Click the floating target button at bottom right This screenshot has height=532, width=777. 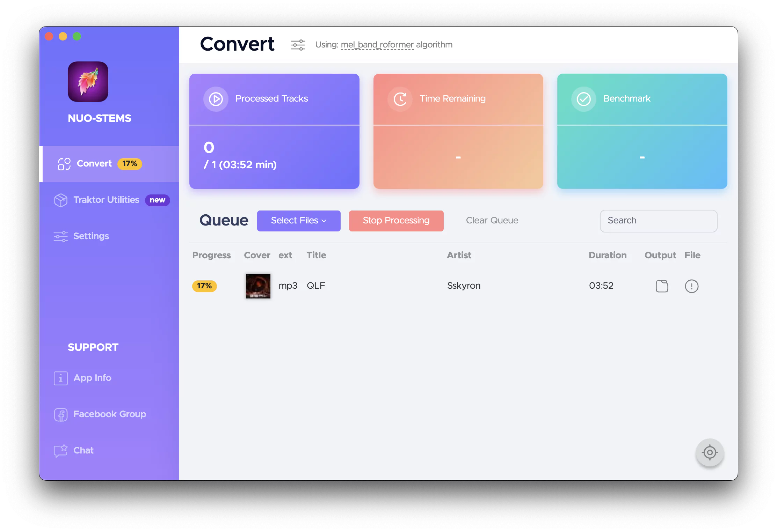(710, 453)
